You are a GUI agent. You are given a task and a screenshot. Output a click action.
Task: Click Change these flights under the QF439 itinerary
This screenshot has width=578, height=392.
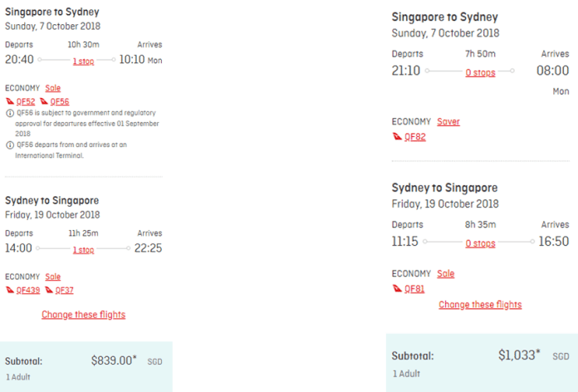83,315
